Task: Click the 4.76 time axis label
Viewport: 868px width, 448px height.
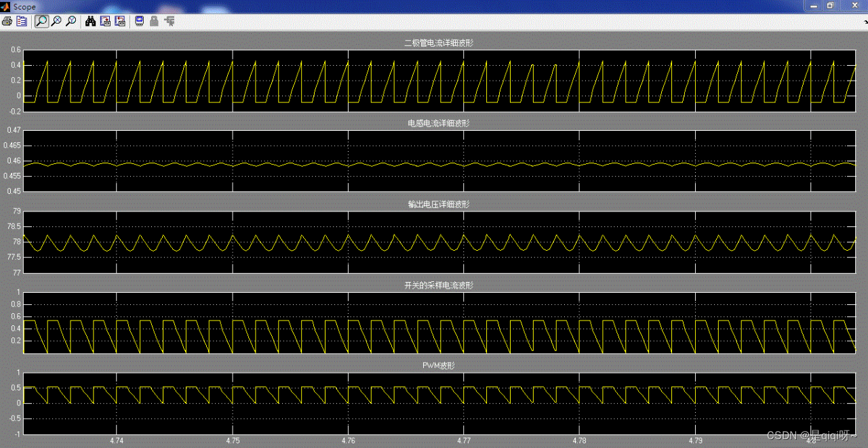Action: 348,441
